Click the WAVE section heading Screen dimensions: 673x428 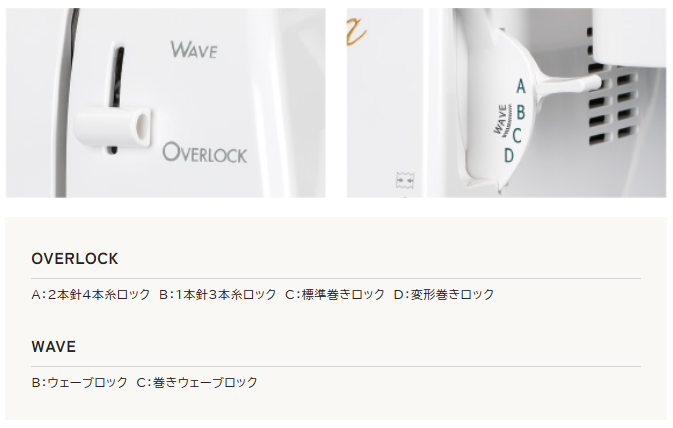click(54, 347)
